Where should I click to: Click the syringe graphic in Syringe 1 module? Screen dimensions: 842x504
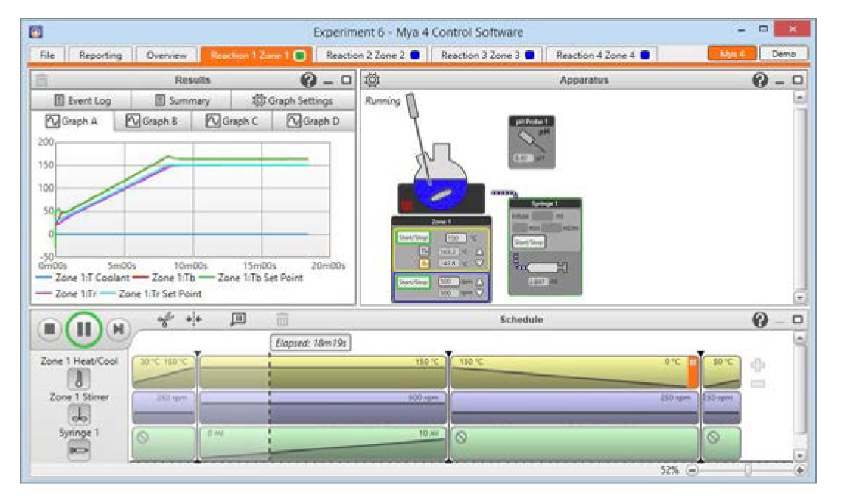pos(545,267)
